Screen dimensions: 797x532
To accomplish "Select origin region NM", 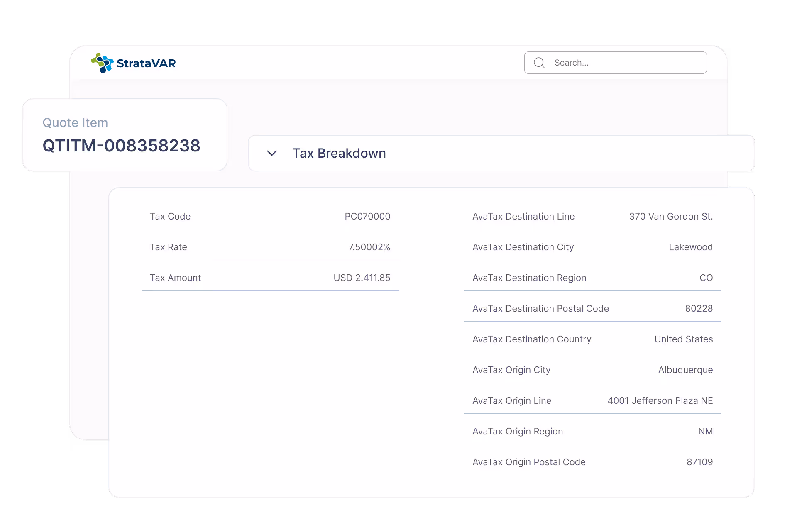I will pyautogui.click(x=705, y=431).
